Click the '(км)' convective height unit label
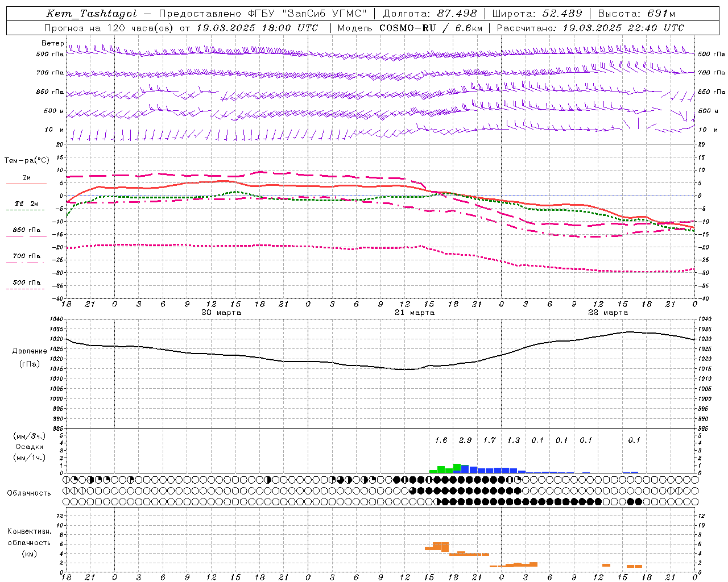The height and width of the screenshot is (582, 728). click(x=29, y=554)
